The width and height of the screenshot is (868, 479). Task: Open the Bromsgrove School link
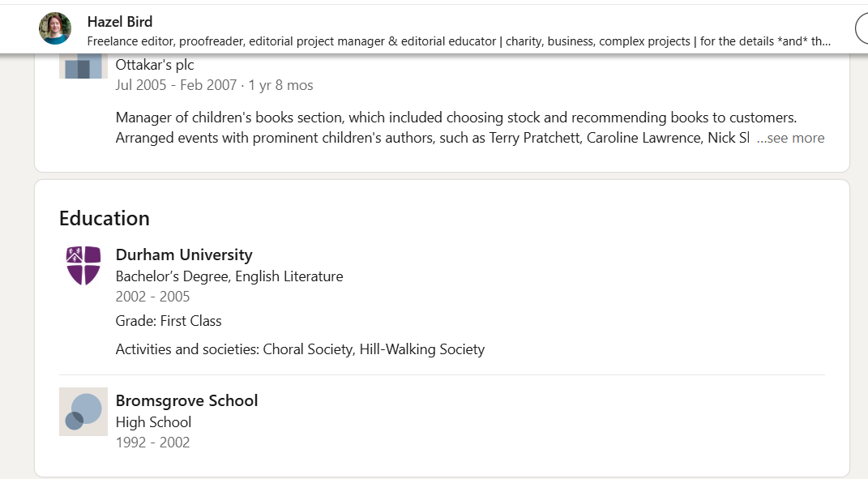(186, 400)
